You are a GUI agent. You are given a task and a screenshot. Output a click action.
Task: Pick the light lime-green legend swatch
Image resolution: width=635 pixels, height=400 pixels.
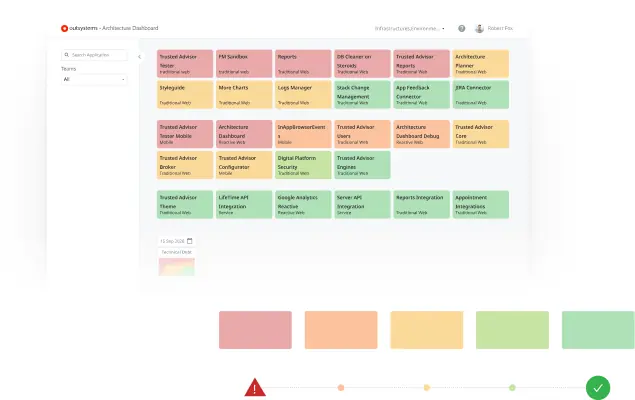pyautogui.click(x=512, y=330)
